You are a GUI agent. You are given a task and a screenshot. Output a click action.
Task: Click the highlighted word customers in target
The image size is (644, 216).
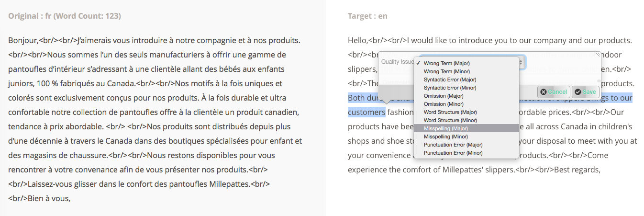coord(366,112)
